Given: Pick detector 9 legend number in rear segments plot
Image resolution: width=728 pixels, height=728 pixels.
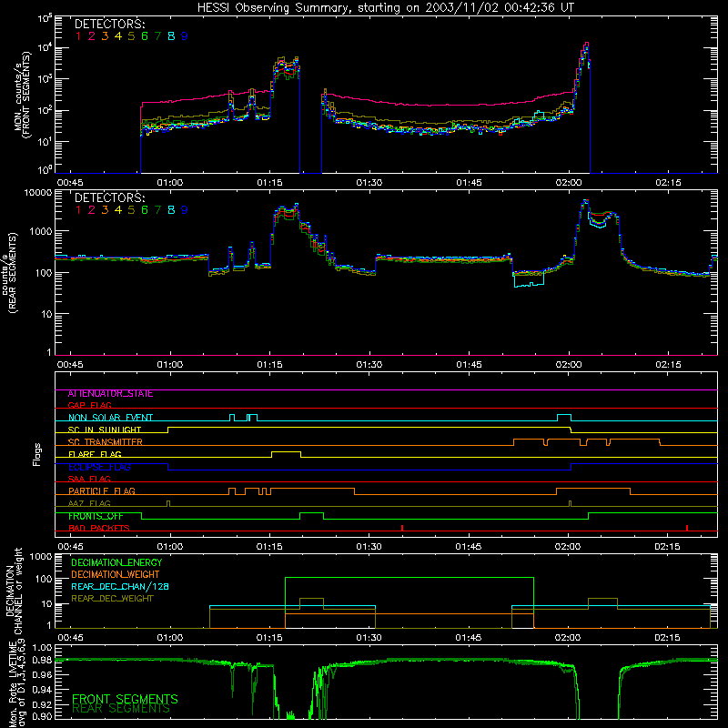Looking at the screenshot, I should tap(185, 210).
